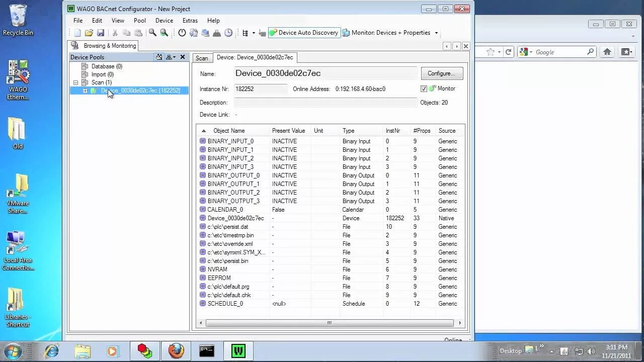Open the Device Pools network dropdown icon
Viewport: 644px width, 362px height.
click(x=171, y=57)
